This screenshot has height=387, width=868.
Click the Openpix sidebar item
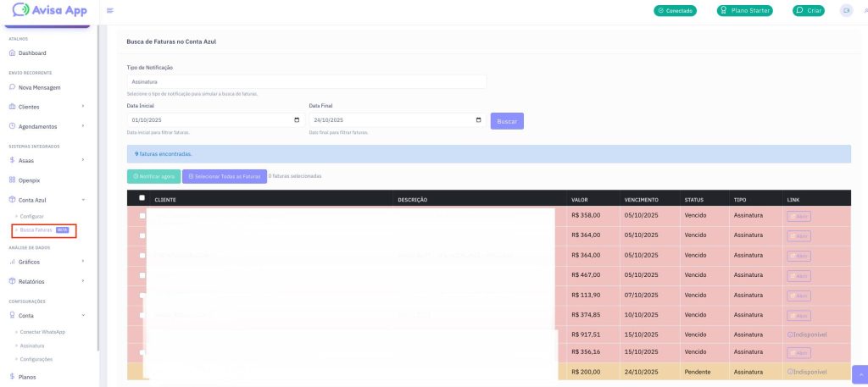click(32, 180)
